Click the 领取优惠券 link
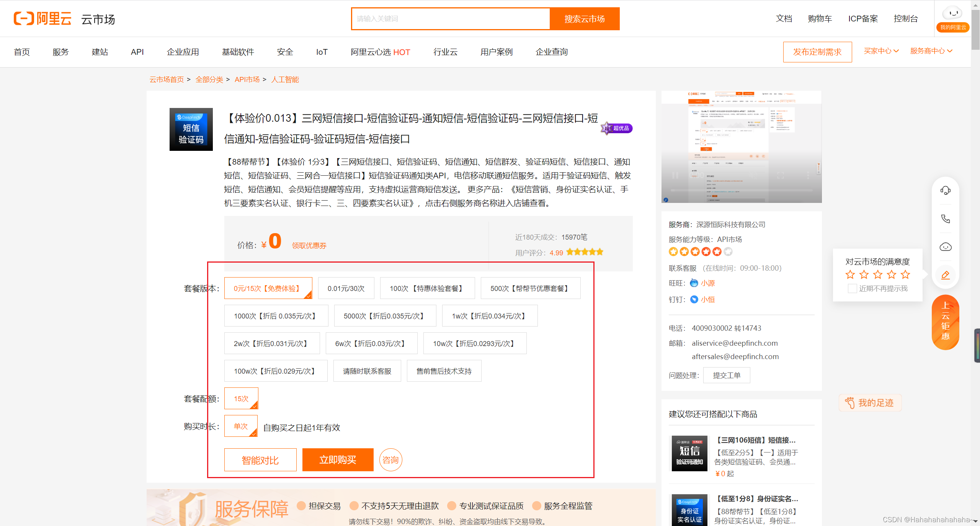 point(309,245)
